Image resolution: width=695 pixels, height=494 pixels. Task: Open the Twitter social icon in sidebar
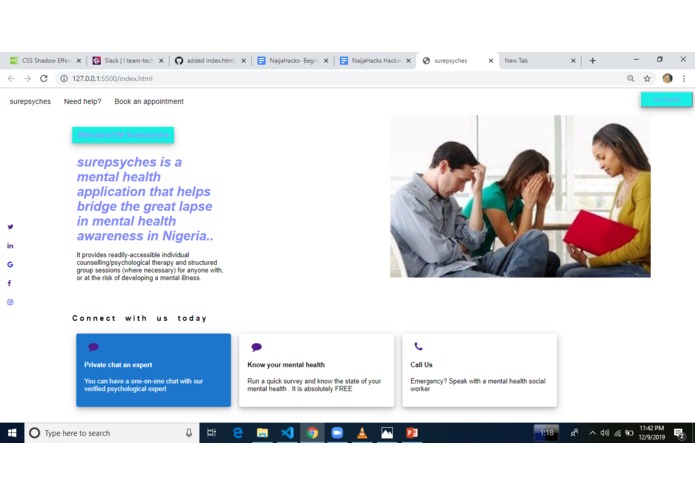(10, 227)
